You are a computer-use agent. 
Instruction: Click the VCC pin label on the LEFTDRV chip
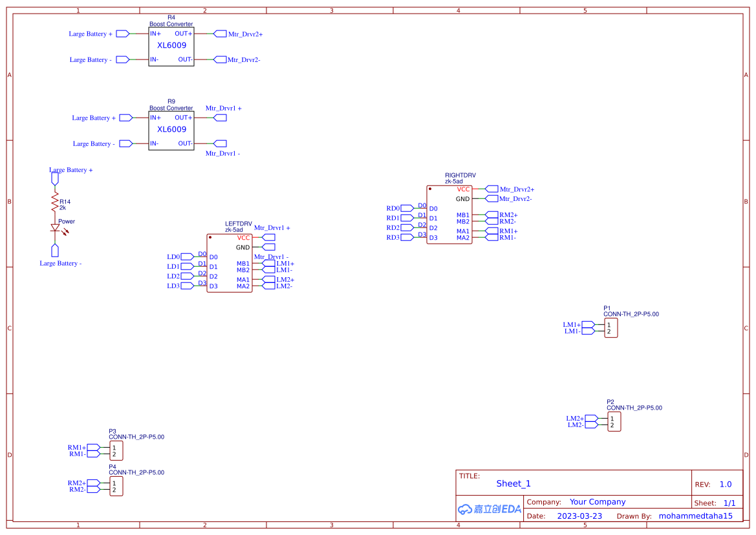tap(243, 238)
